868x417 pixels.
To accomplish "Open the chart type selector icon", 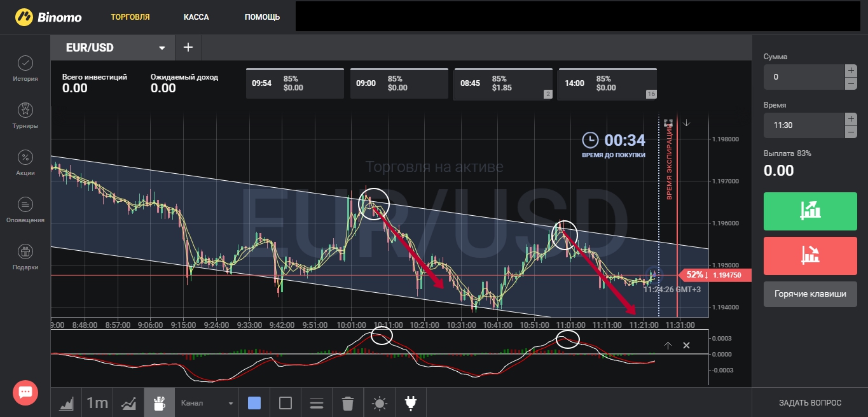I will (66, 402).
